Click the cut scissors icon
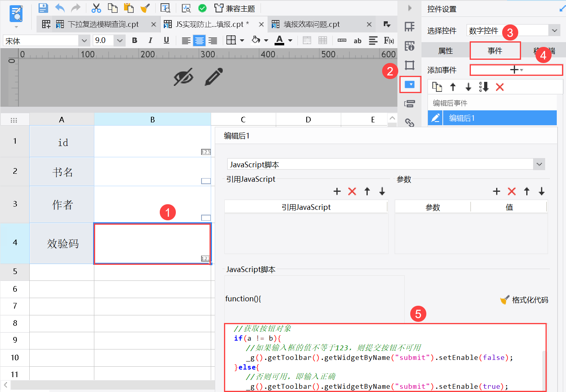566x392 pixels. tap(96, 8)
